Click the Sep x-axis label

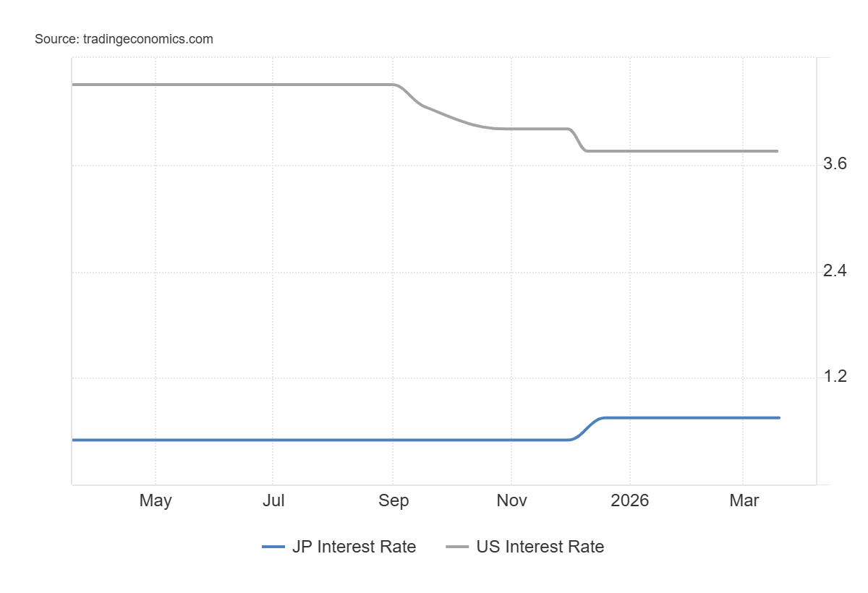393,500
